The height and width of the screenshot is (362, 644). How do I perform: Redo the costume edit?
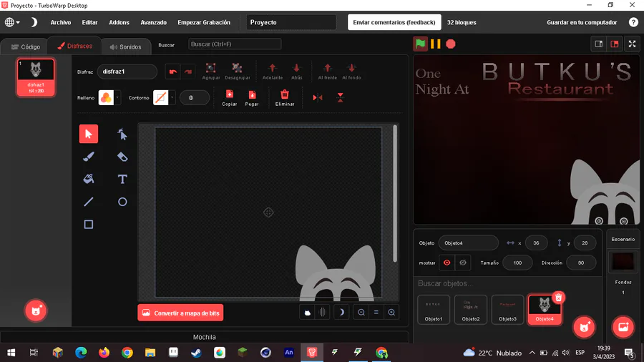click(188, 72)
